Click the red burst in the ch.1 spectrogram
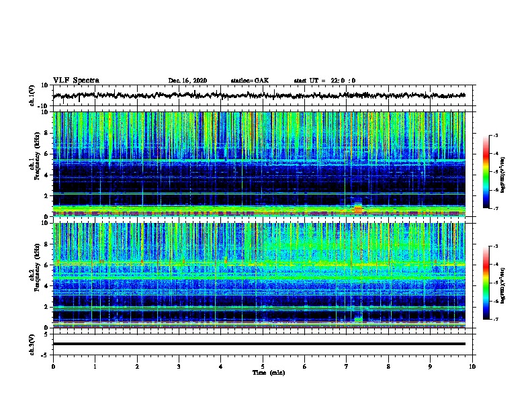The height and width of the screenshot is (411, 532). pos(358,210)
